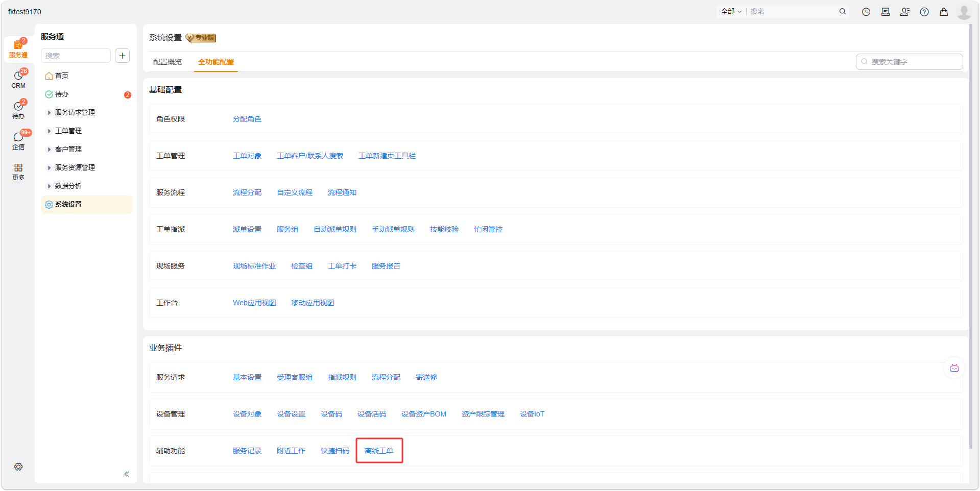This screenshot has width=980, height=491.
Task: Open the 忙闲管控 link
Action: click(488, 229)
